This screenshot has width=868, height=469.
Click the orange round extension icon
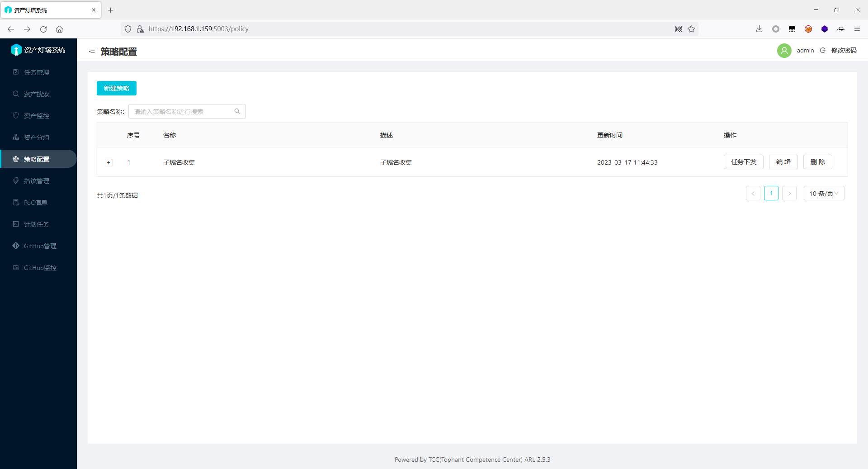tap(808, 29)
